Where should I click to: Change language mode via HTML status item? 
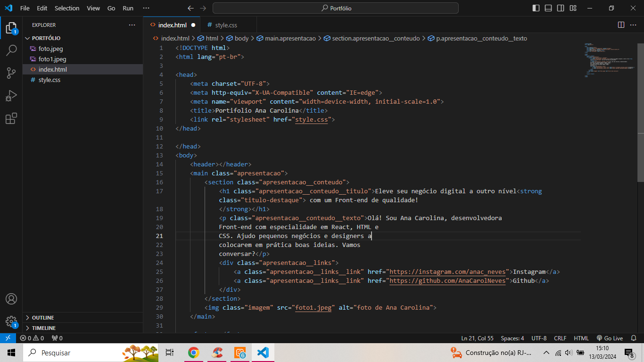tap(581, 338)
